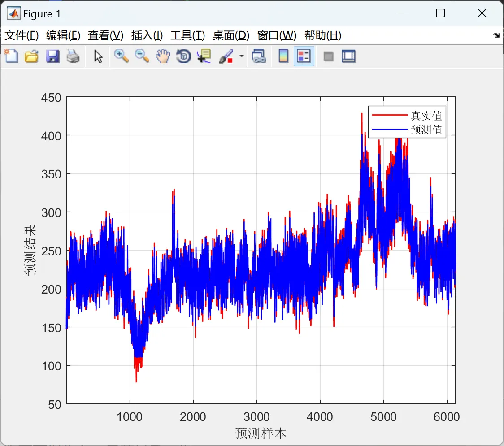Select the 预测值 legend entry
The height and width of the screenshot is (446, 504).
(426, 130)
